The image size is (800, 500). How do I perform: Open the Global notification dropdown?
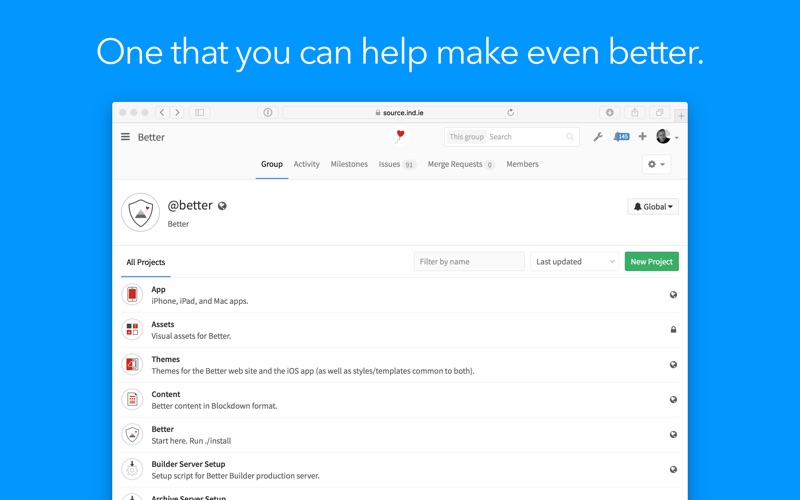654,206
